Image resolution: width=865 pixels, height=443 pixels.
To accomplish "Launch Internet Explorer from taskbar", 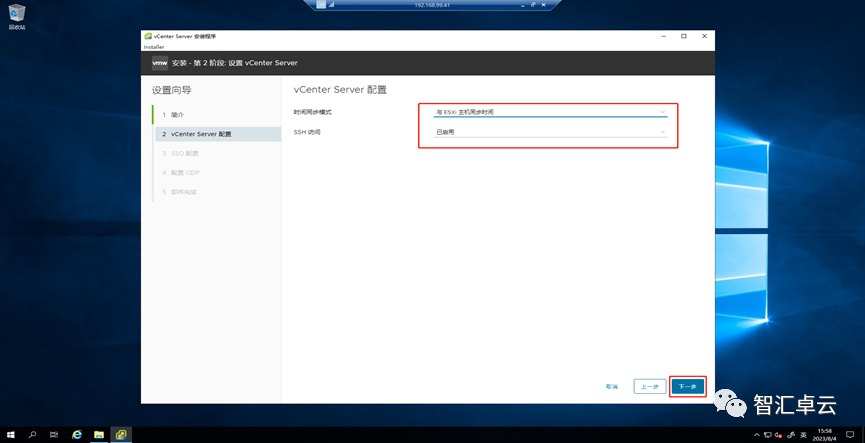I will [77, 435].
